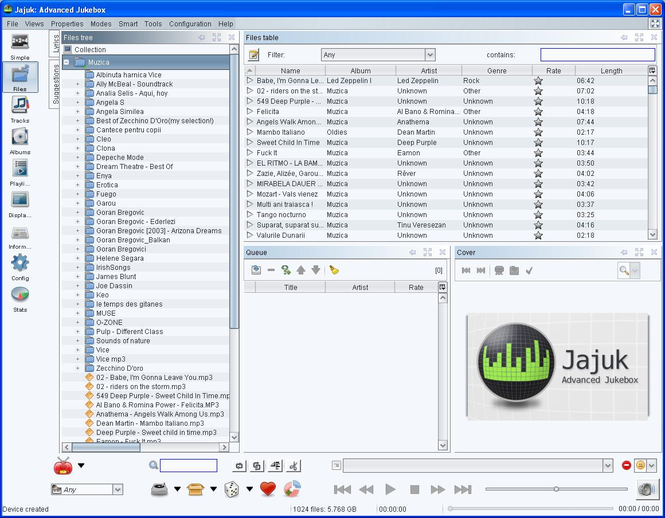Viewport: 665px width, 518px height.
Task: Open the Albums perspective
Action: (20, 140)
